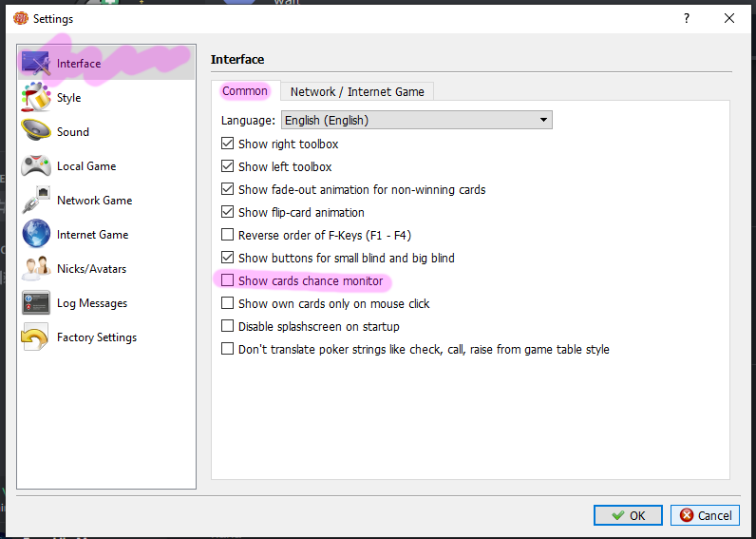Toggle Show flip-card animation checkbox
The width and height of the screenshot is (756, 539).
point(228,213)
